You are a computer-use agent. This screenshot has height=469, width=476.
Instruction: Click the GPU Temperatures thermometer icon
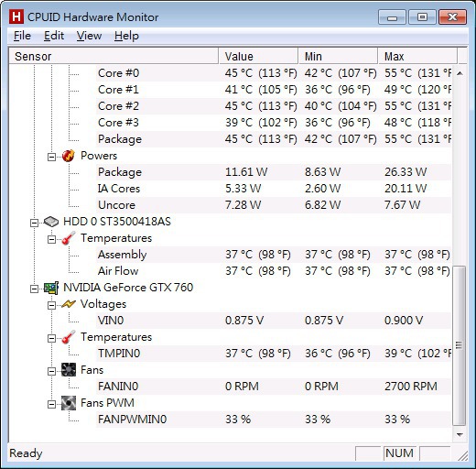(x=69, y=337)
